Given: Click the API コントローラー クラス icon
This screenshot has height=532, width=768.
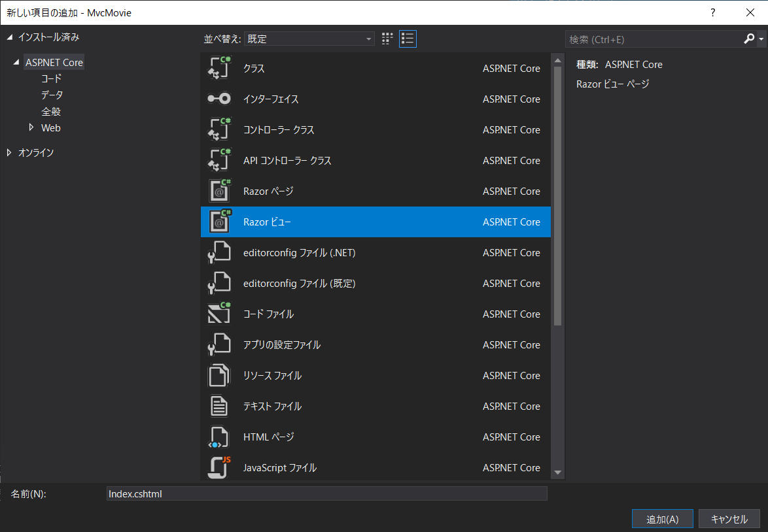Looking at the screenshot, I should click(219, 161).
